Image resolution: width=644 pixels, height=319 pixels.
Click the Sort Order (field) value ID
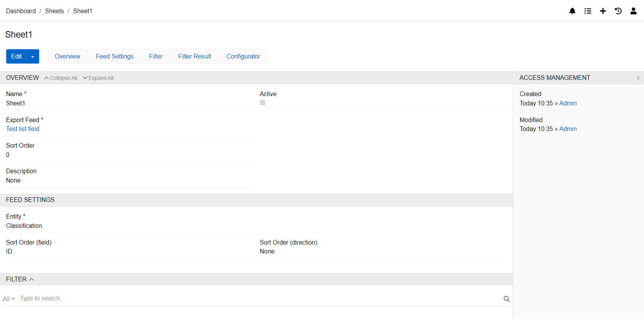[9, 252]
